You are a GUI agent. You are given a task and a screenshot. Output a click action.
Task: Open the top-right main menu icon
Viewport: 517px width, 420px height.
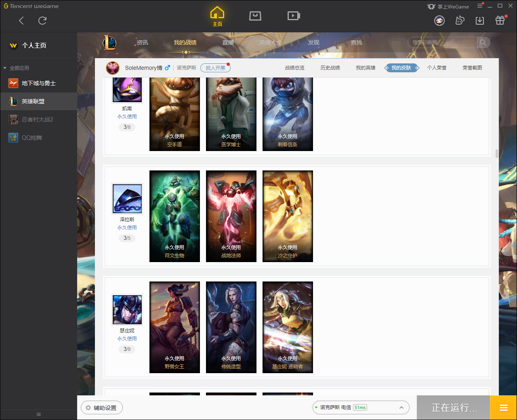tap(480, 6)
